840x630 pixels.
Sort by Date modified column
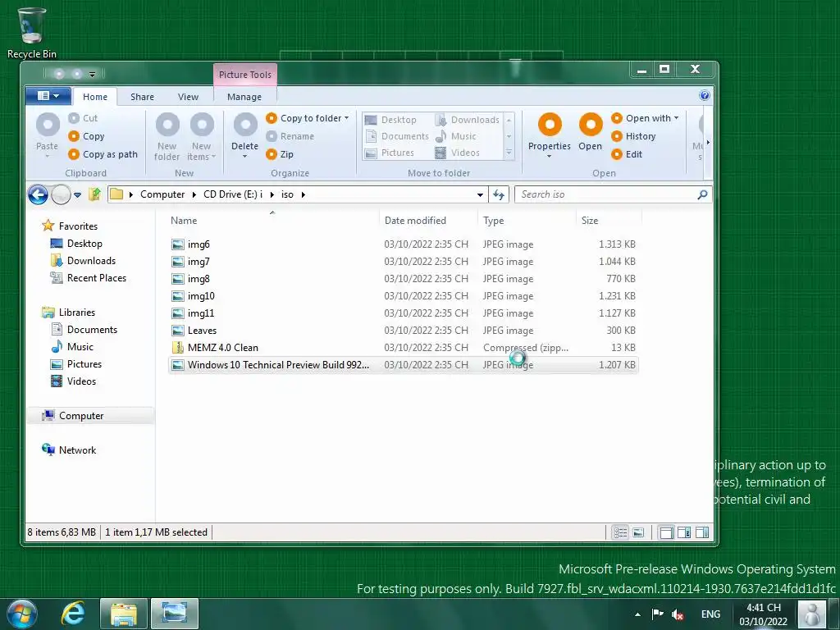pos(415,220)
